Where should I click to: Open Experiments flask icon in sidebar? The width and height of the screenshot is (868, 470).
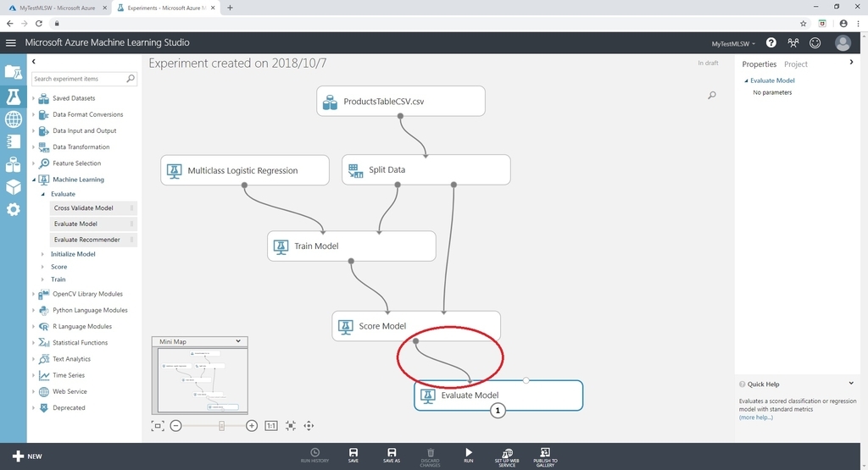tap(14, 97)
